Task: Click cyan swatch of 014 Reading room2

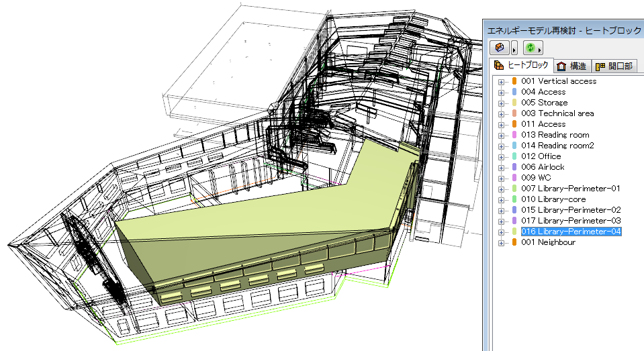Action: 514,146
